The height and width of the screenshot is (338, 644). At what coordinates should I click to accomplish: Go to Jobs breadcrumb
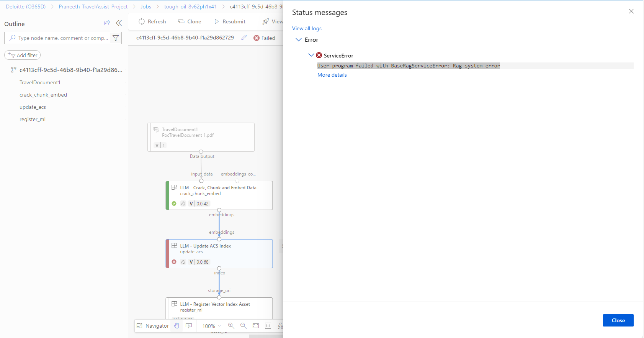146,7
